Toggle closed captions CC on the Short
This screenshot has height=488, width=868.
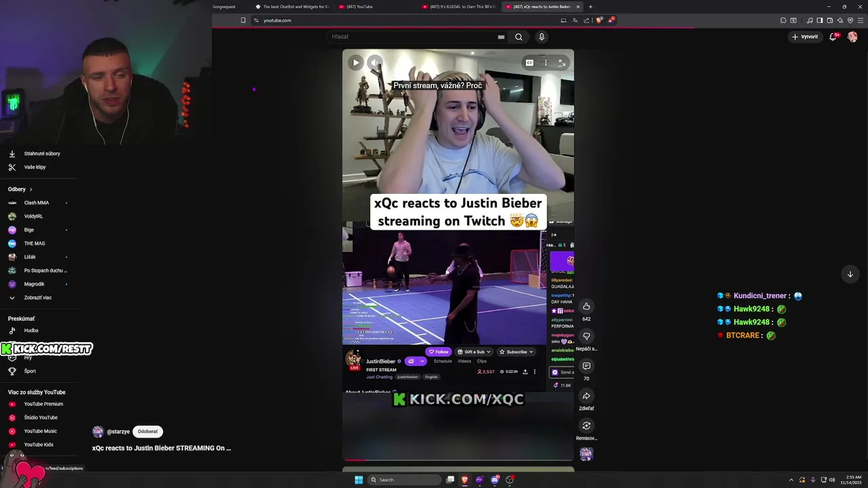click(530, 63)
